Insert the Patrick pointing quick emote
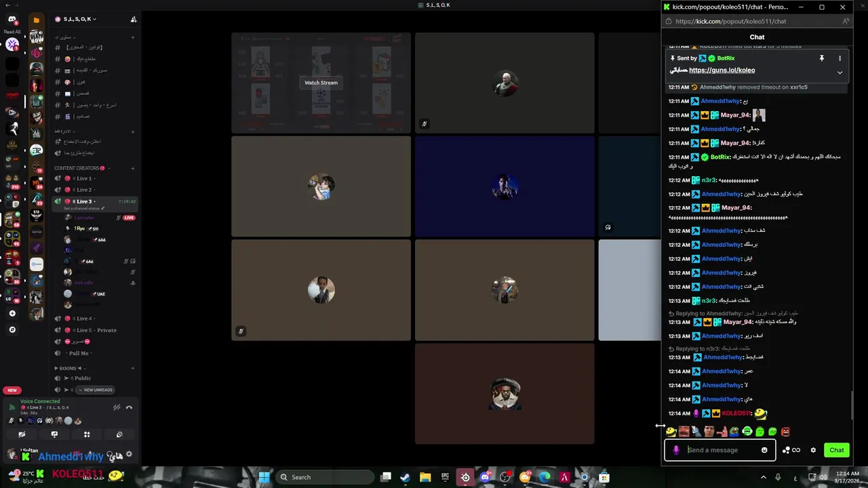868x488 pixels. coord(722,431)
